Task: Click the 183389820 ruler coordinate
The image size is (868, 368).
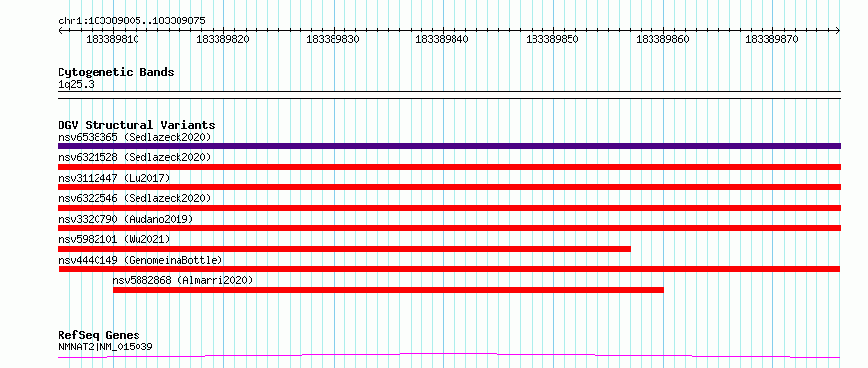Action: pyautogui.click(x=222, y=39)
